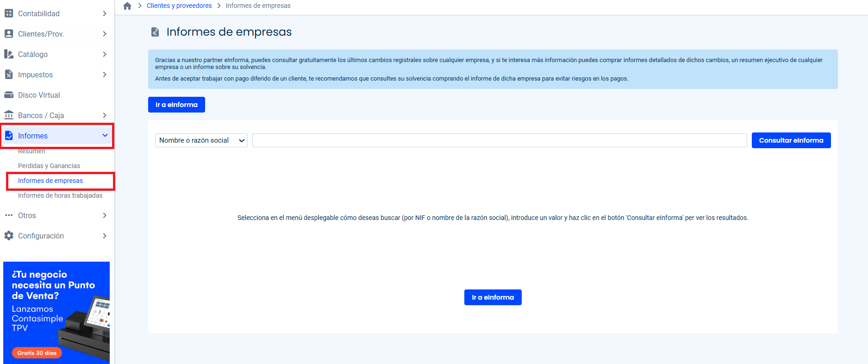
Task: Expand the Catálogo menu chevron
Action: coord(105,54)
